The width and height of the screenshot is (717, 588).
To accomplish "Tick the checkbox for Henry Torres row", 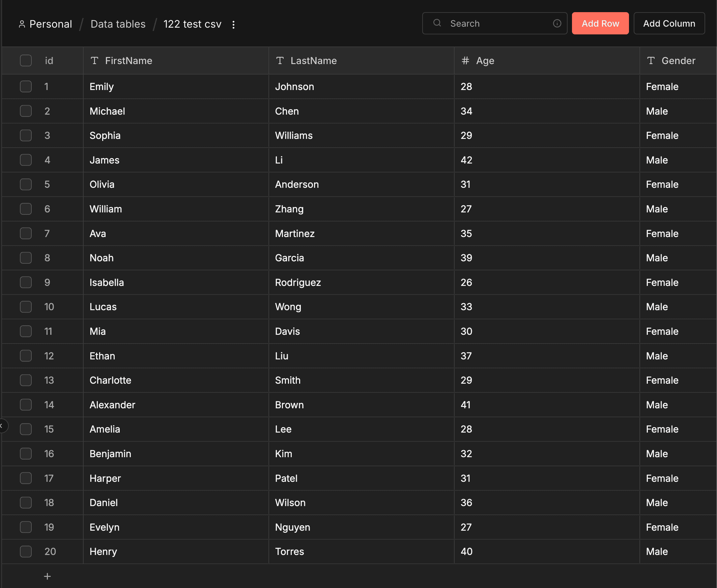I will coord(26,552).
